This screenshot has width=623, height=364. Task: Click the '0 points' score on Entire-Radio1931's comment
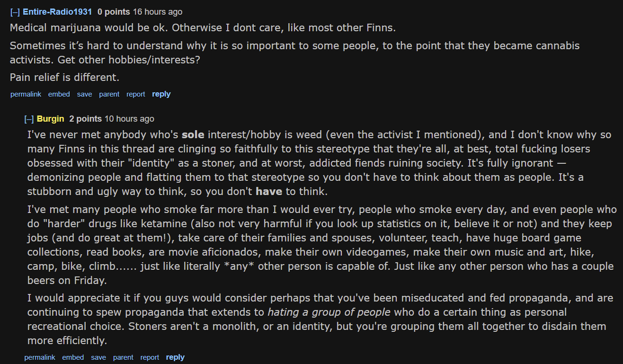pyautogui.click(x=114, y=12)
